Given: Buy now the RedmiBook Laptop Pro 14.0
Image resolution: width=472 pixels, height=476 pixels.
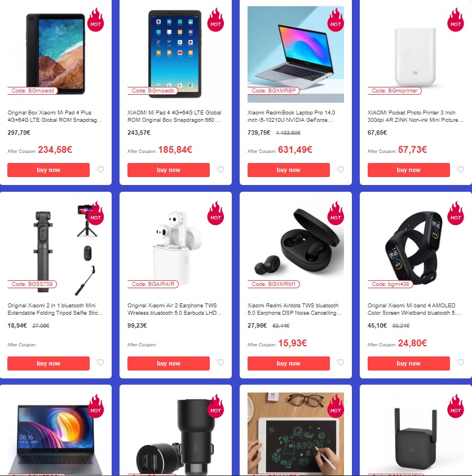Looking at the screenshot, I should (288, 170).
